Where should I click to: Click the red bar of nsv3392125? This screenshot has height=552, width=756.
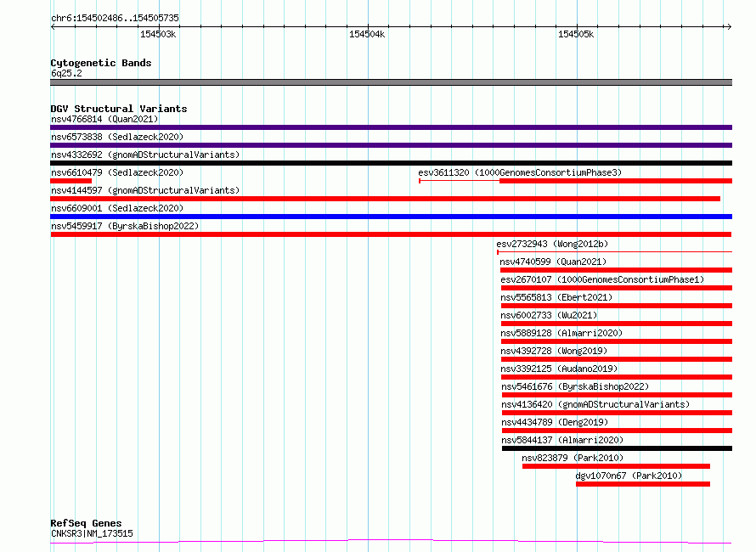(x=617, y=377)
